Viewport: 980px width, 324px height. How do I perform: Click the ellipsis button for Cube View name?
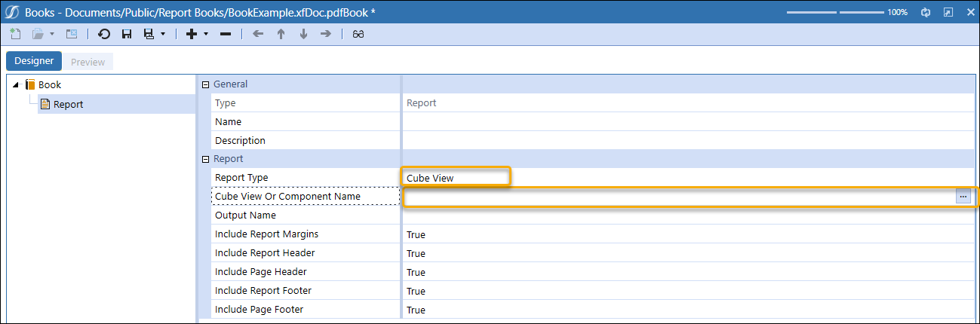pos(963,196)
